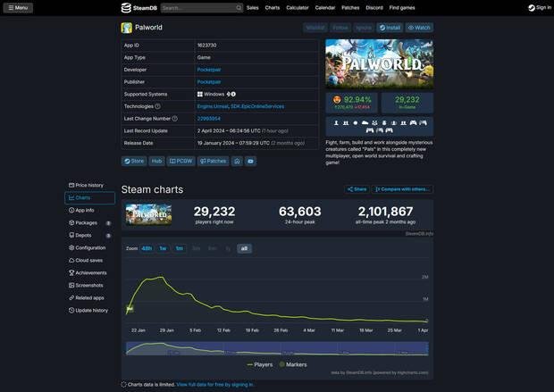Open the Menu hamburger button
Image resolution: width=554 pixels, height=392 pixels.
coord(18,8)
